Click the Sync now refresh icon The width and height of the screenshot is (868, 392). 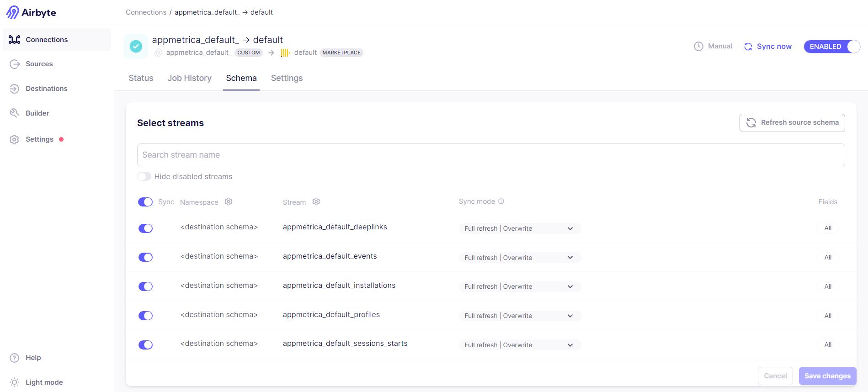(x=748, y=47)
